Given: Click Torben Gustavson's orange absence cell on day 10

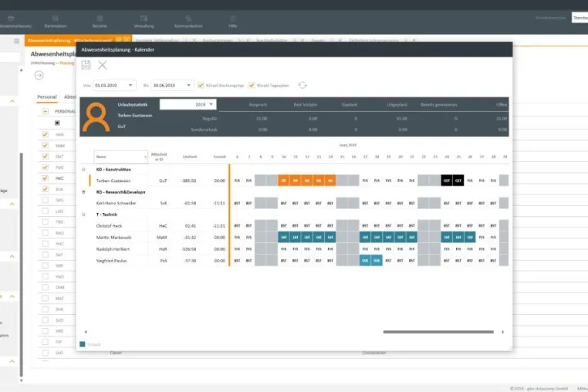Looking at the screenshot, I should pos(283,181).
